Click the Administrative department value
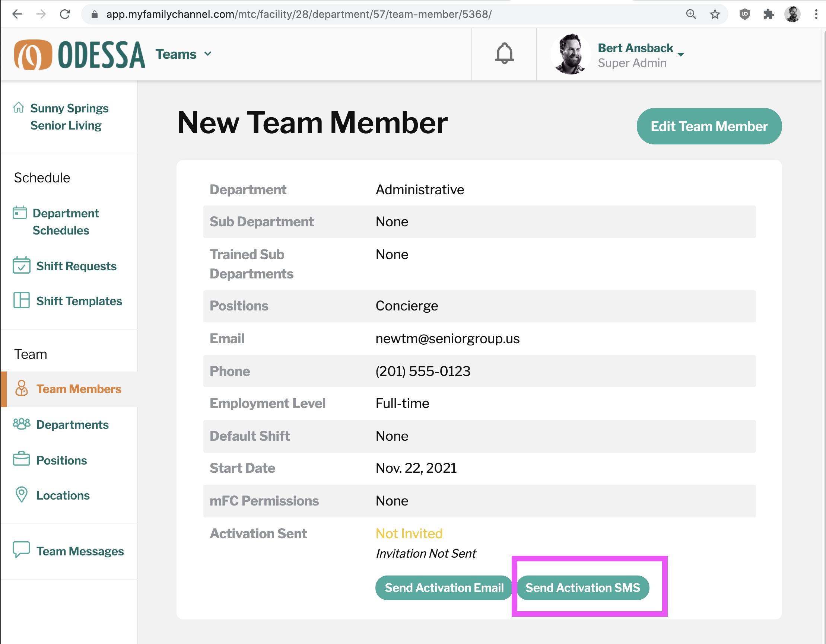826x644 pixels. (x=420, y=190)
